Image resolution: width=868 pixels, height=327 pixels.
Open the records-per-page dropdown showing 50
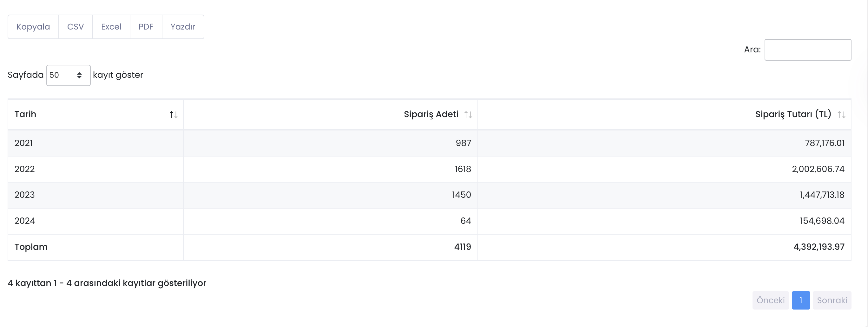pyautogui.click(x=69, y=75)
